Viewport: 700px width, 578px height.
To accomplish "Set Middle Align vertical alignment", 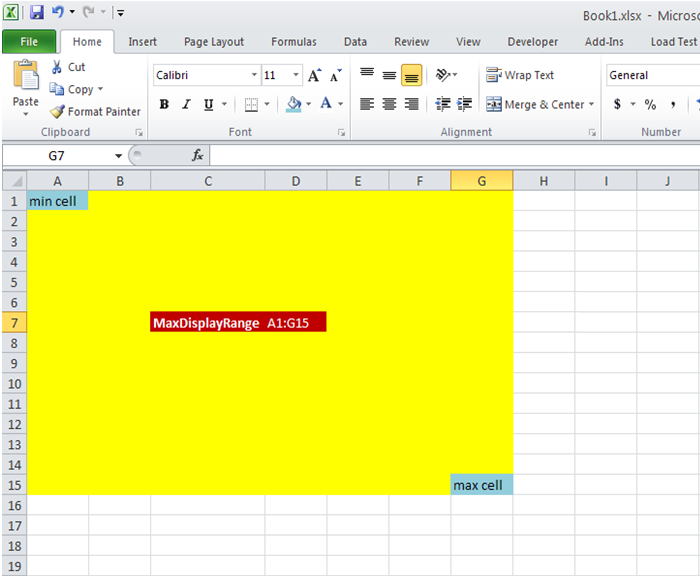I will [389, 75].
